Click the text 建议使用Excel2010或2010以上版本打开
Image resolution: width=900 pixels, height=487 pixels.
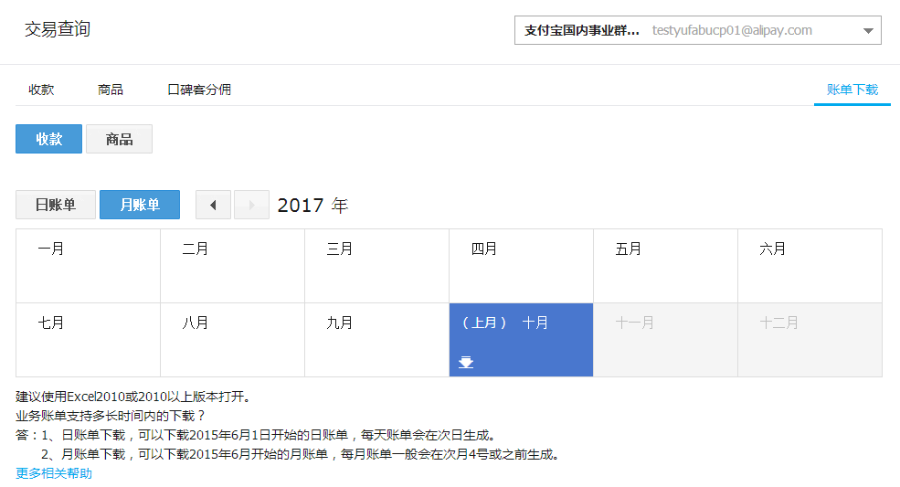133,397
